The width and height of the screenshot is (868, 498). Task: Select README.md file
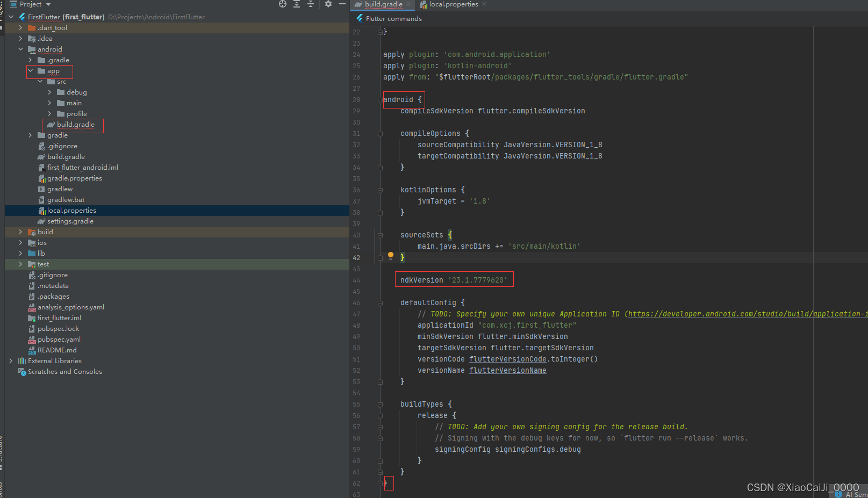(x=57, y=350)
